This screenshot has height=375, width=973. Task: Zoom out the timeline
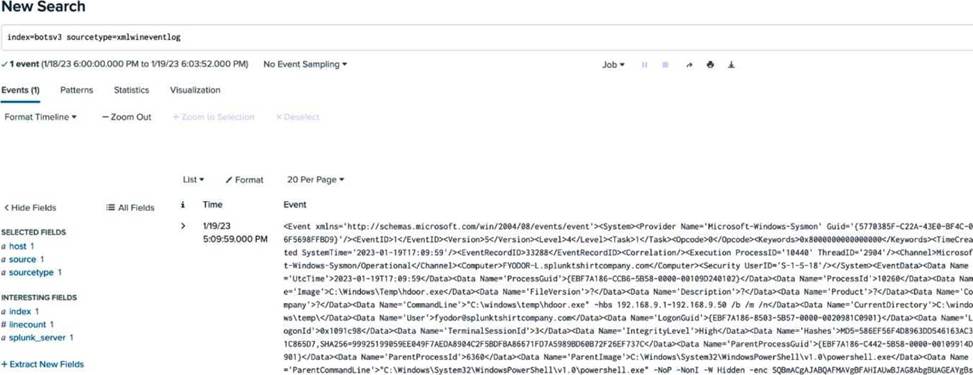pos(127,117)
